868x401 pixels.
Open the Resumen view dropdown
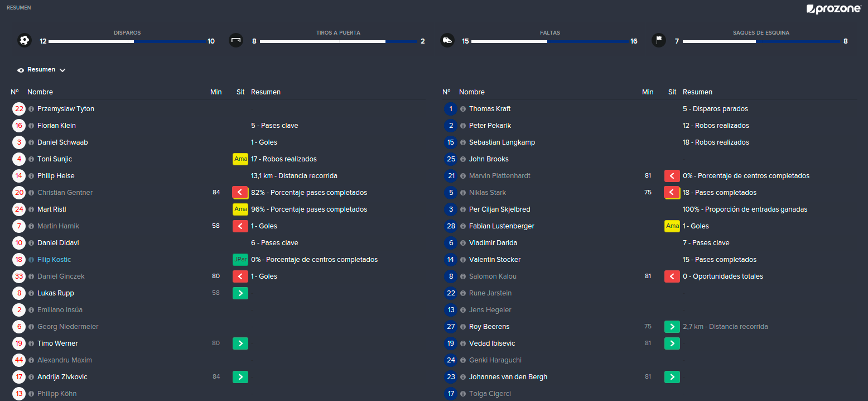pyautogui.click(x=42, y=70)
